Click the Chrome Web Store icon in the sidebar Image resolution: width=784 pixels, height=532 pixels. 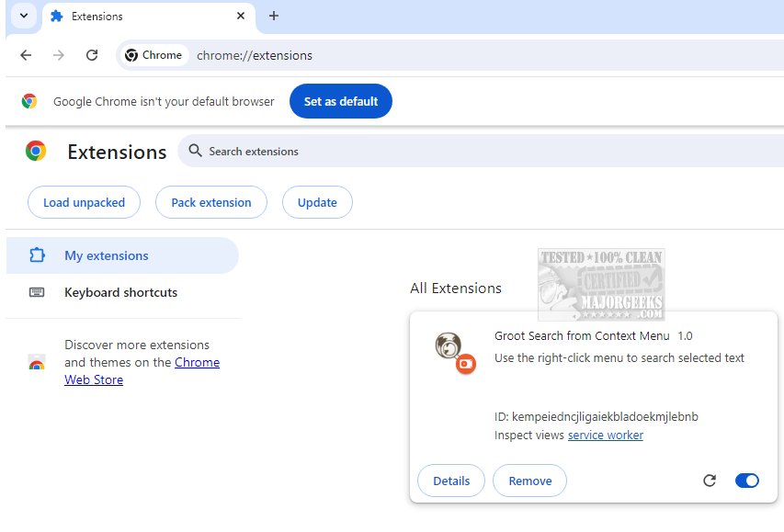point(36,362)
